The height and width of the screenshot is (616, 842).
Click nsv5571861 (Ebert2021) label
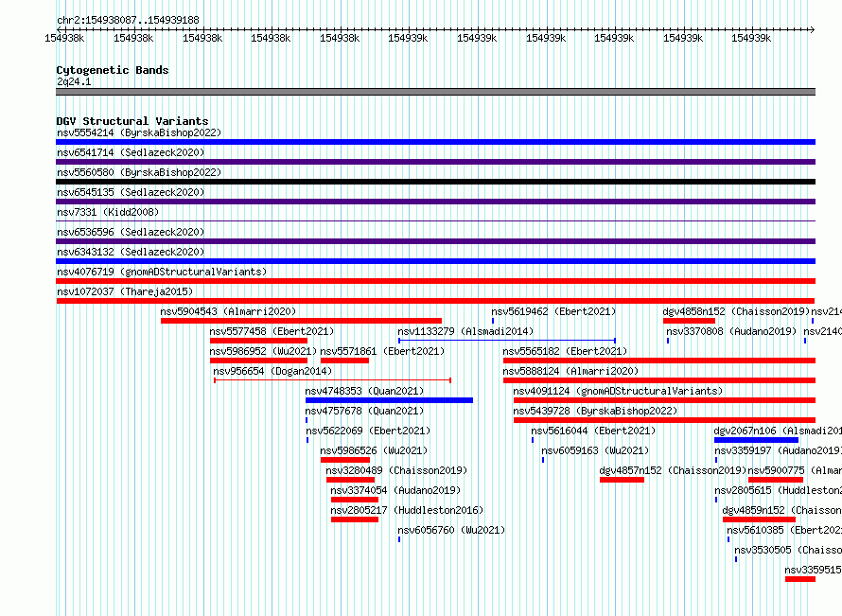[382, 351]
